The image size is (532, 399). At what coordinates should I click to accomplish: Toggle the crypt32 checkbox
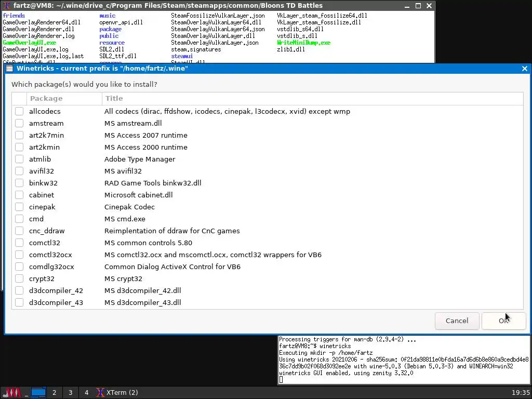point(19,278)
